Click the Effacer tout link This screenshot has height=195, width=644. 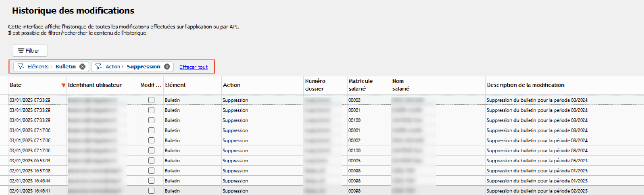pyautogui.click(x=194, y=67)
